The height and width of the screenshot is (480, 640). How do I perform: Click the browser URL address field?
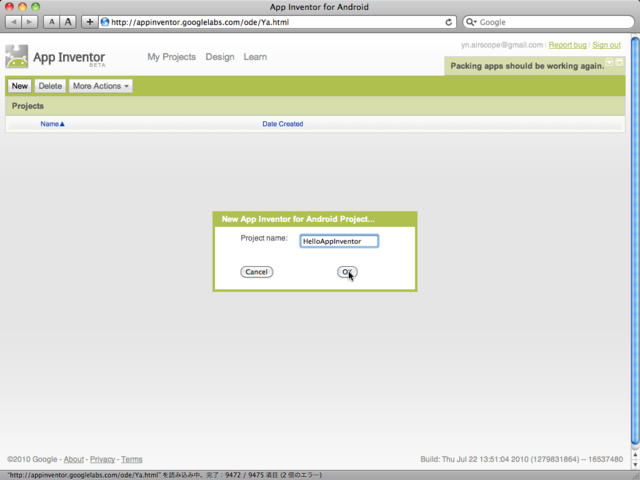(277, 22)
